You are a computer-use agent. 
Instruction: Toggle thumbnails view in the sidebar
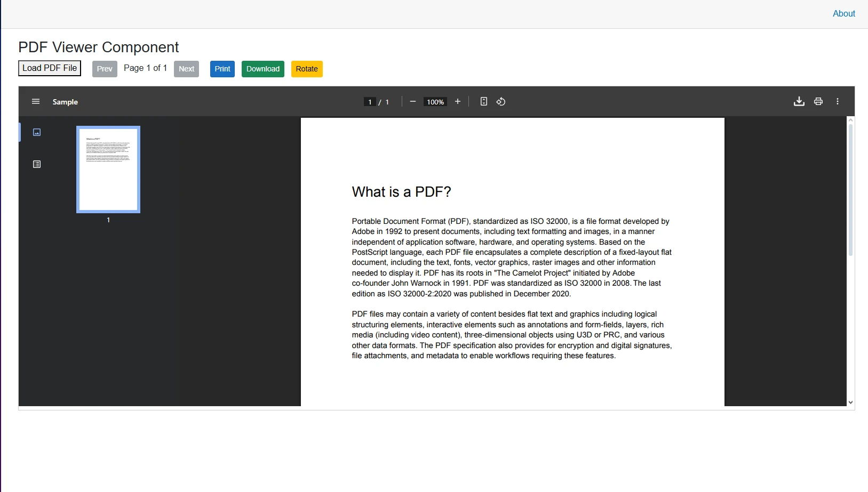36,132
